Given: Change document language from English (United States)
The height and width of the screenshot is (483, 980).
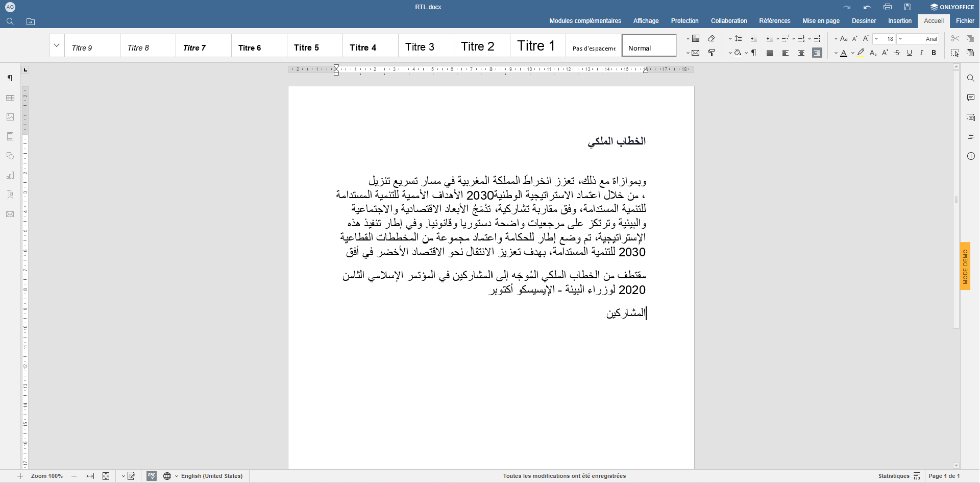Looking at the screenshot, I should [x=212, y=476].
